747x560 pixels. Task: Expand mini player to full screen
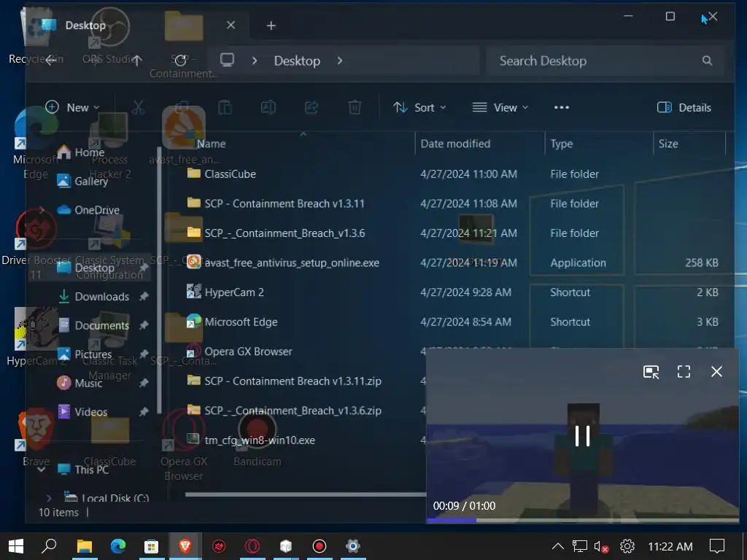pos(684,371)
